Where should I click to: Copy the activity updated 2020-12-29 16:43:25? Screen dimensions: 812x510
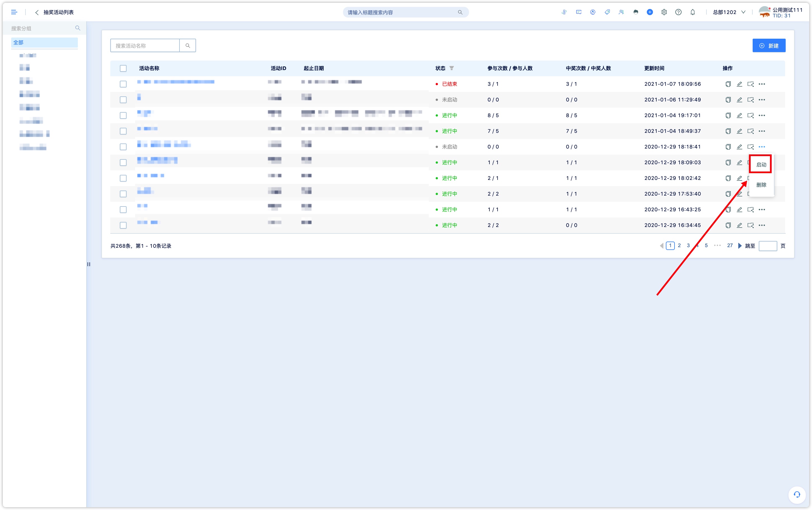coord(728,210)
